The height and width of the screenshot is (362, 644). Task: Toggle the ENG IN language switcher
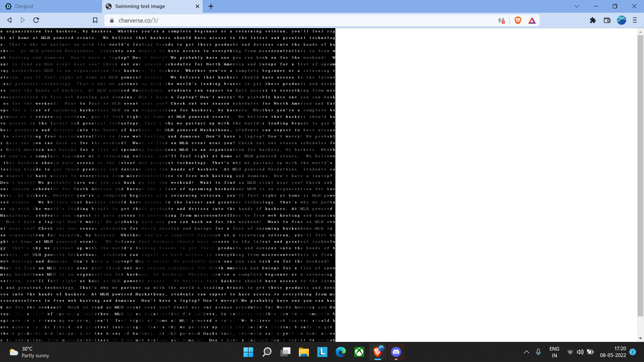point(554,352)
